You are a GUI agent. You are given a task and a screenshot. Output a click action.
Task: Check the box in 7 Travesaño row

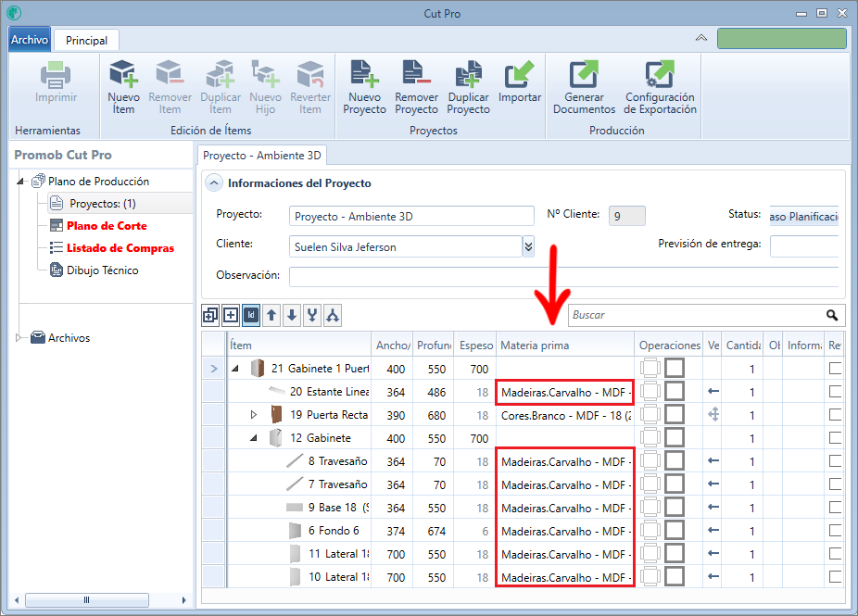pos(835,484)
